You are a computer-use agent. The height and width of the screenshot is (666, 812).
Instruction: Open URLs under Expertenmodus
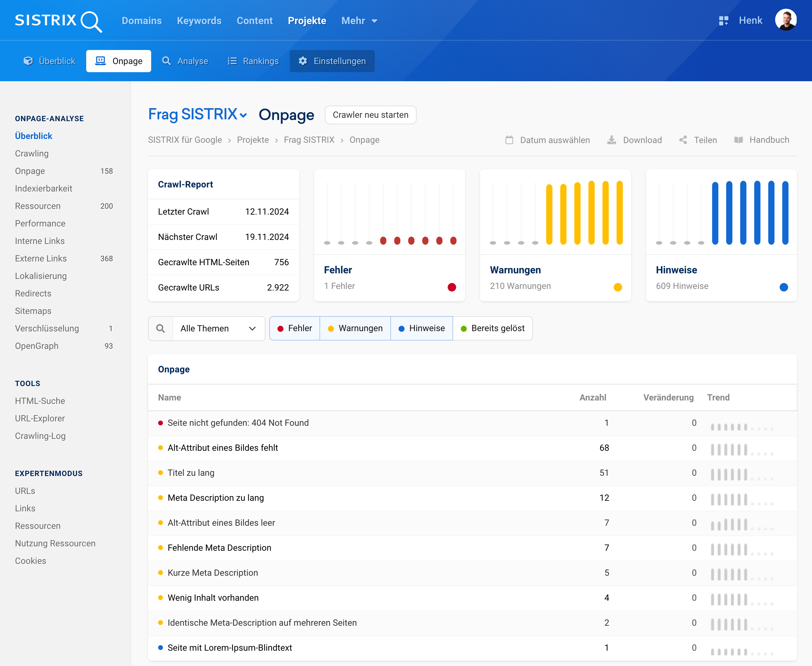[x=25, y=491]
